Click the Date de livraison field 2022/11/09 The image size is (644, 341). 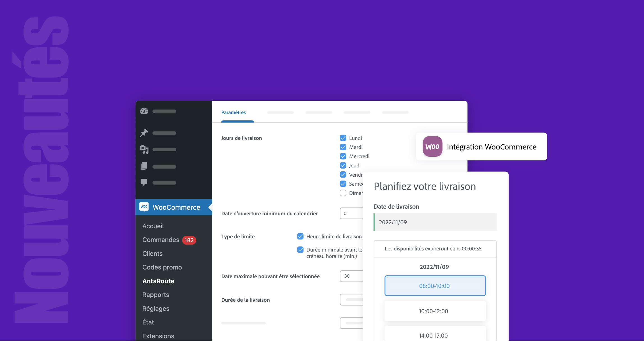pyautogui.click(x=435, y=222)
